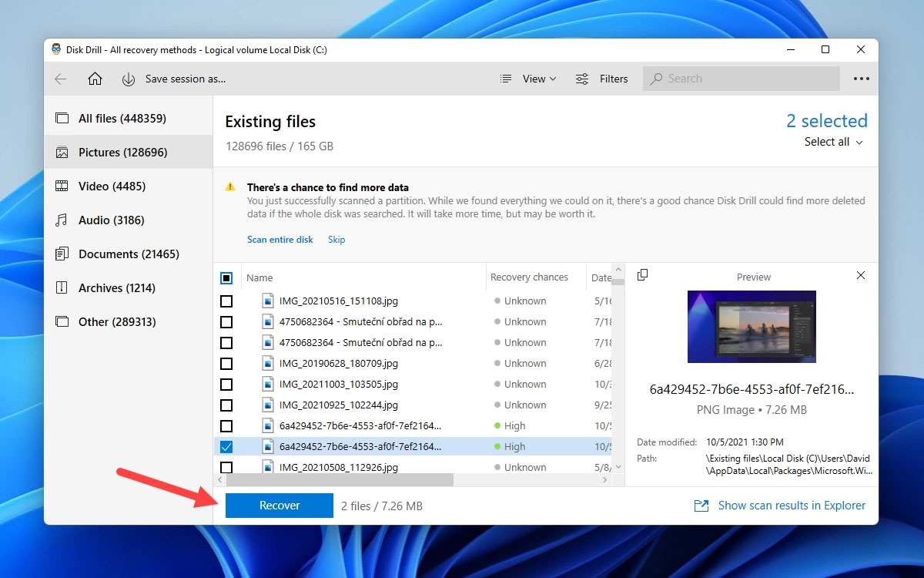Click file icon of IMG_20190628_180709.jpg

[x=267, y=364]
